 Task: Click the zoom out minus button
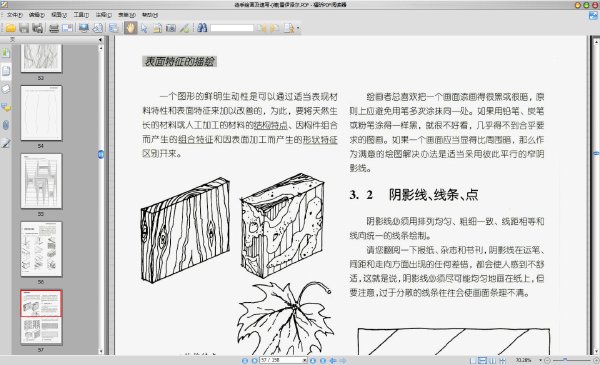point(547,360)
